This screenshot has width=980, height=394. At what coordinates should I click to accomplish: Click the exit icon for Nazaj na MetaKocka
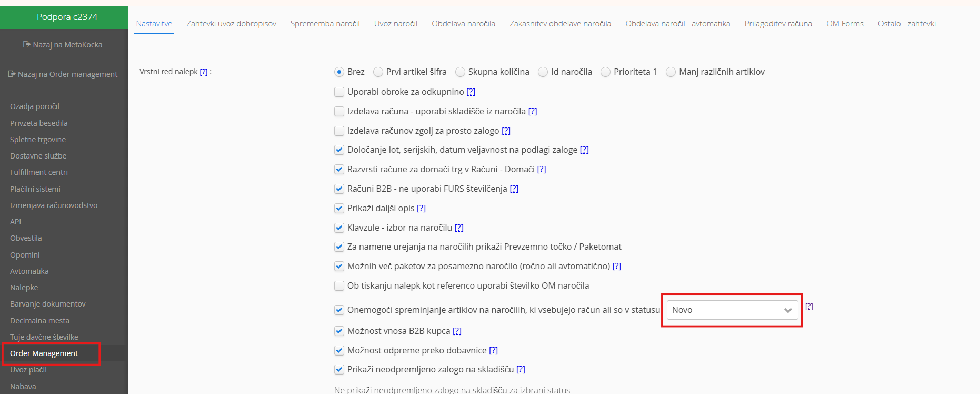27,45
